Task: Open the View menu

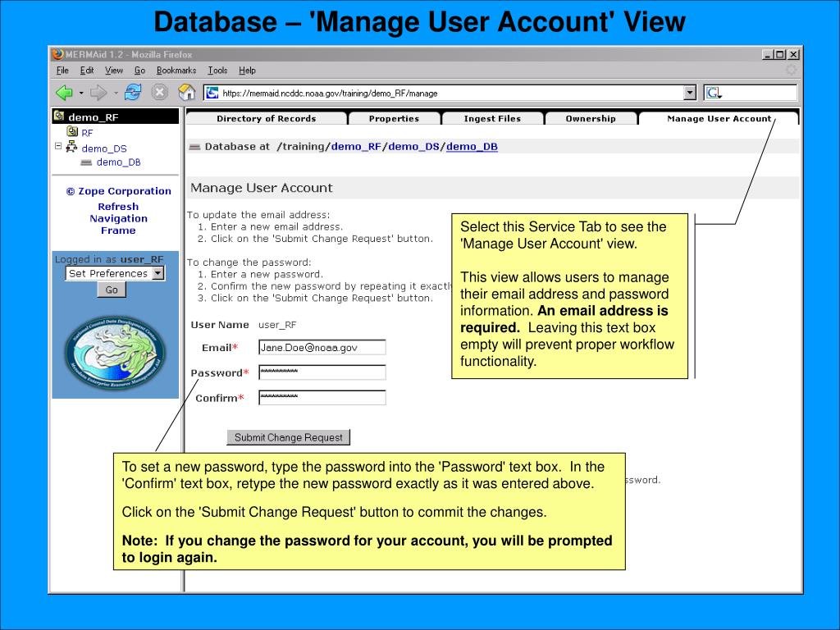Action: pos(113,71)
